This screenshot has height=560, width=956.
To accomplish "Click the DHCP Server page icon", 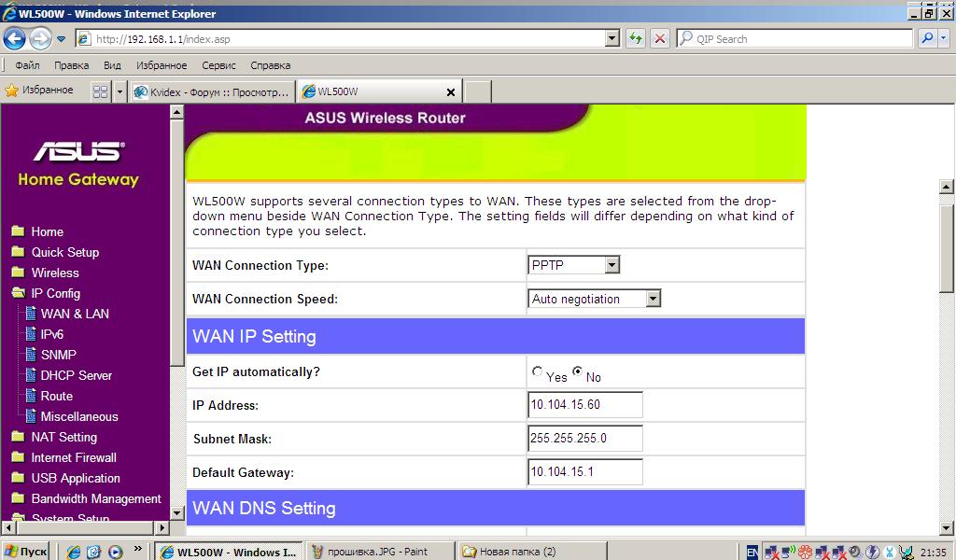I will [x=31, y=375].
